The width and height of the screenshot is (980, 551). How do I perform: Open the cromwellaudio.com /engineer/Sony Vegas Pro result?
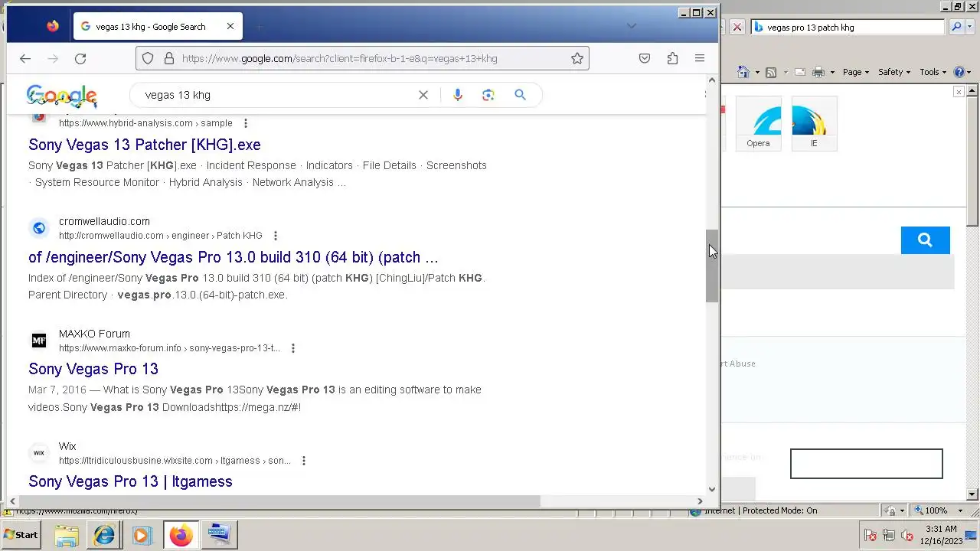click(x=234, y=257)
